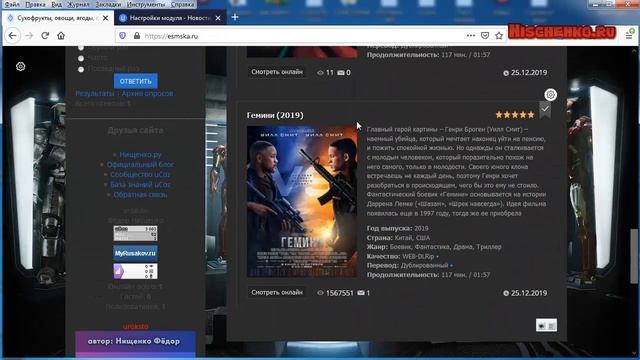Image resolution: width=640 pixels, height=360 pixels.
Task: Submit poll with ОТВЕТИТЬ button
Action: click(x=136, y=81)
